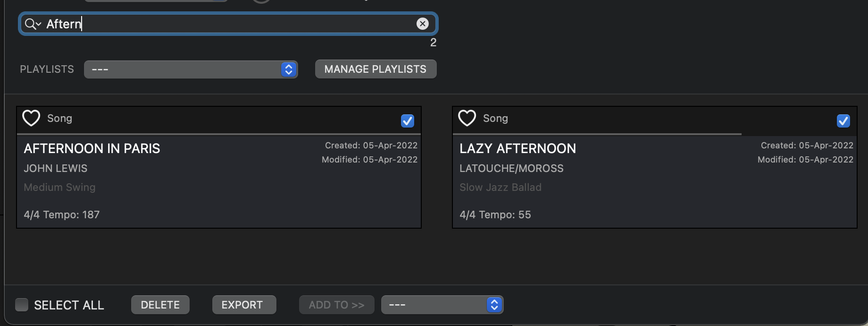868x326 pixels.
Task: Click composer name John Lewis
Action: [x=56, y=168]
